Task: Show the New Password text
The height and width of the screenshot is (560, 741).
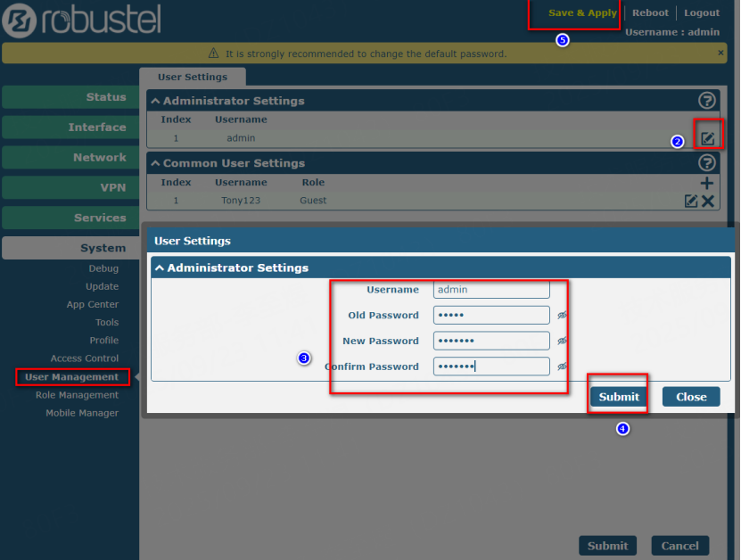Action: pyautogui.click(x=563, y=341)
